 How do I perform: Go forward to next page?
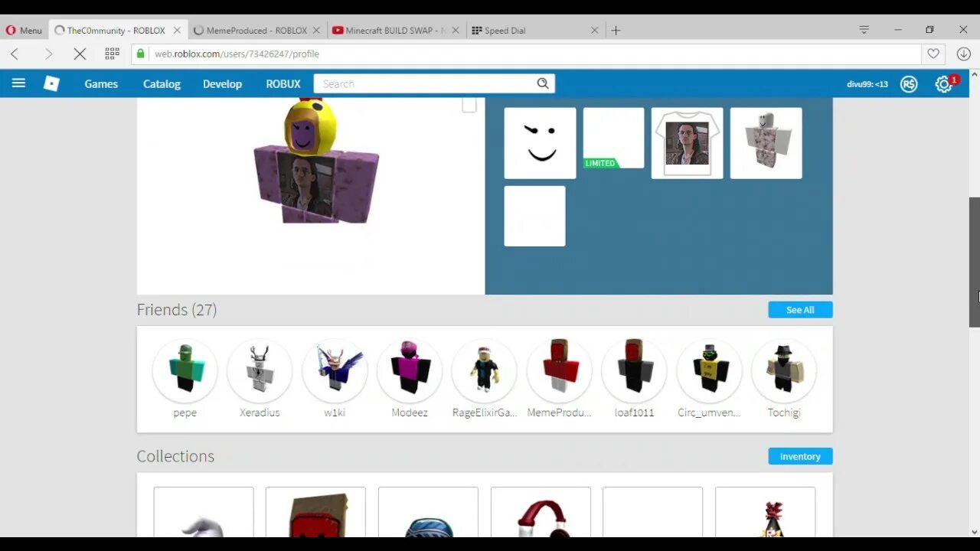(48, 54)
